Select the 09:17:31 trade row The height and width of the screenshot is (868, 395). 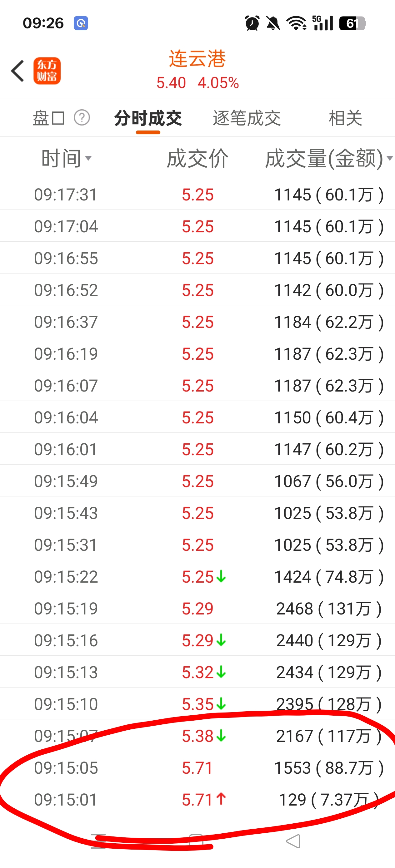pyautogui.click(x=197, y=195)
